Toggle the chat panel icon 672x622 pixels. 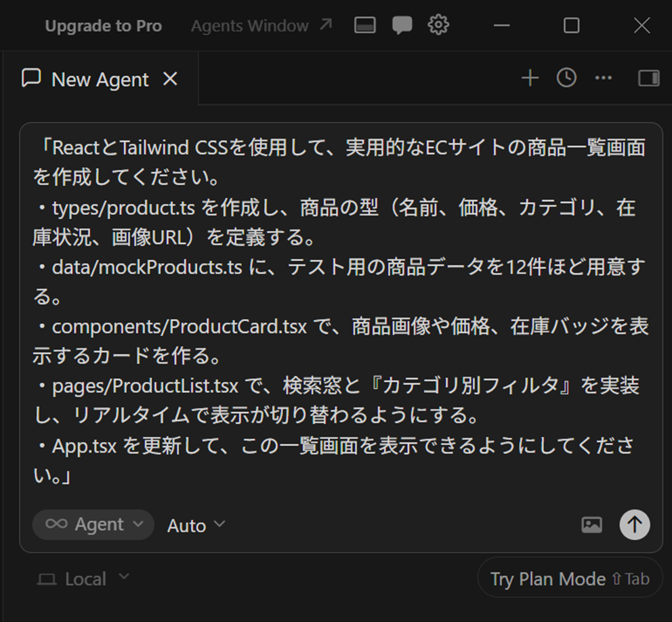point(402,26)
